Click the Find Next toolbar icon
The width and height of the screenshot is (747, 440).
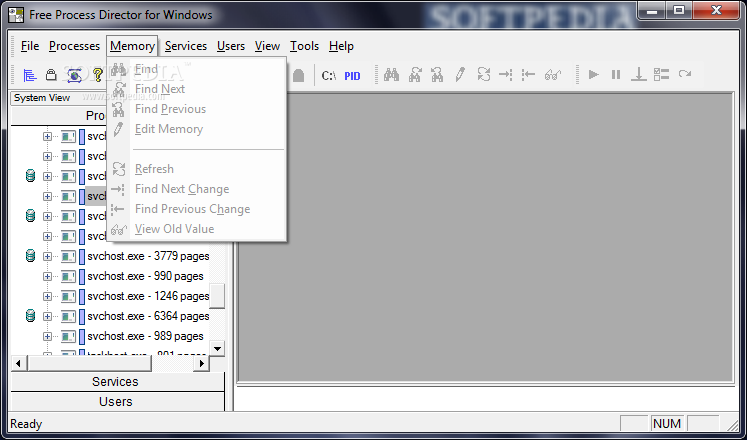(415, 75)
